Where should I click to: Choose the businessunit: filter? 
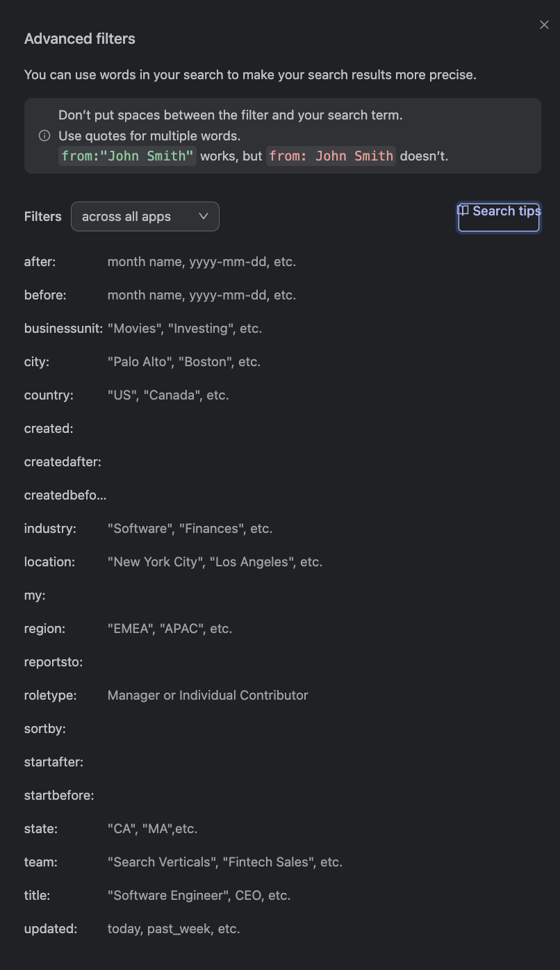click(x=63, y=329)
